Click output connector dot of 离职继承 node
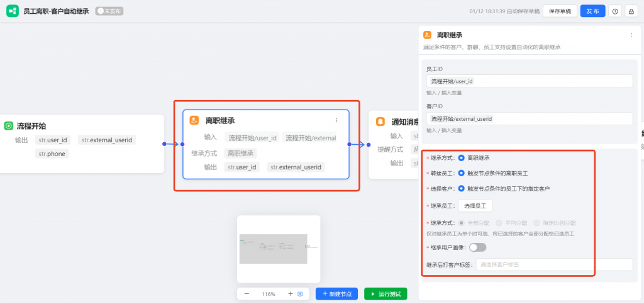 coord(350,144)
